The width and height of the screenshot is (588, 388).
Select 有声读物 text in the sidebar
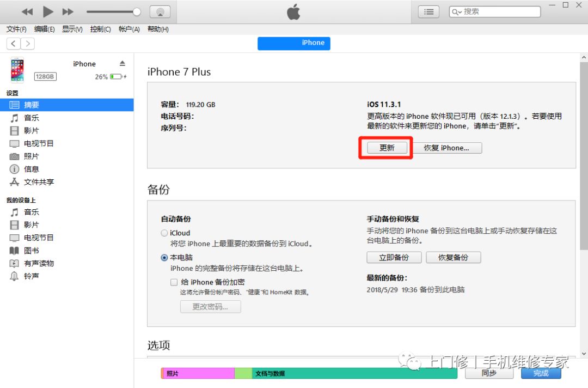click(x=39, y=263)
